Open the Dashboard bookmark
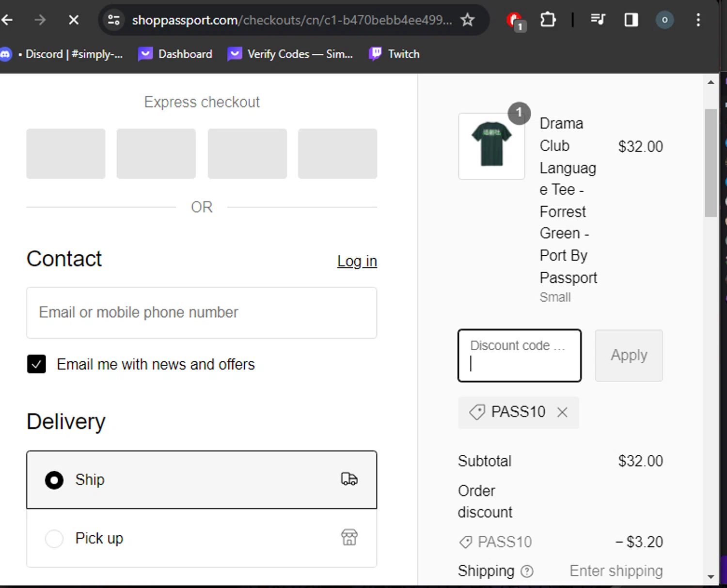The height and width of the screenshot is (588, 727). coord(175,54)
